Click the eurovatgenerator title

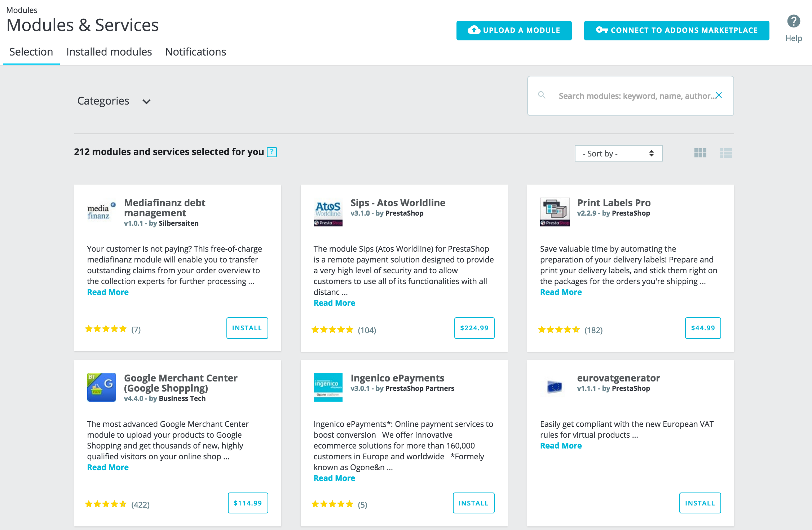[618, 378]
